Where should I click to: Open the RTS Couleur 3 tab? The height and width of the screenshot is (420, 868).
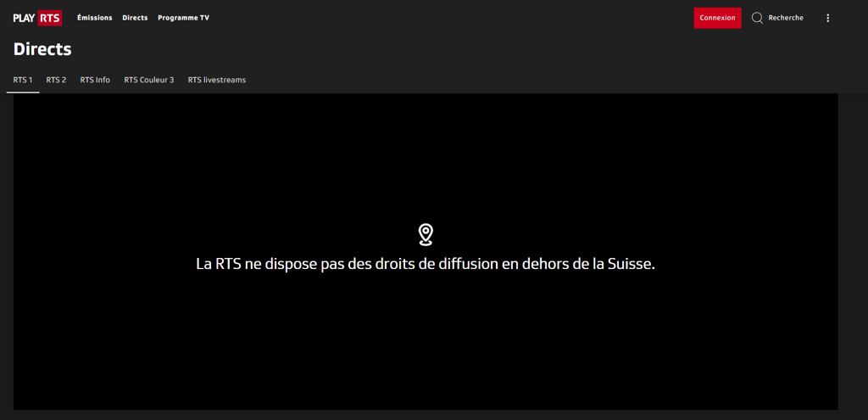[149, 80]
